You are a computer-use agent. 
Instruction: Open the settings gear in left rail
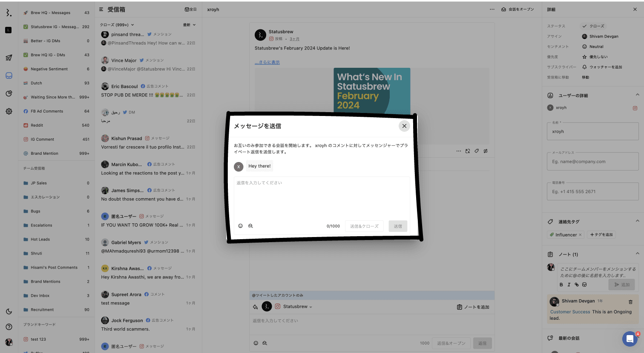(x=9, y=111)
